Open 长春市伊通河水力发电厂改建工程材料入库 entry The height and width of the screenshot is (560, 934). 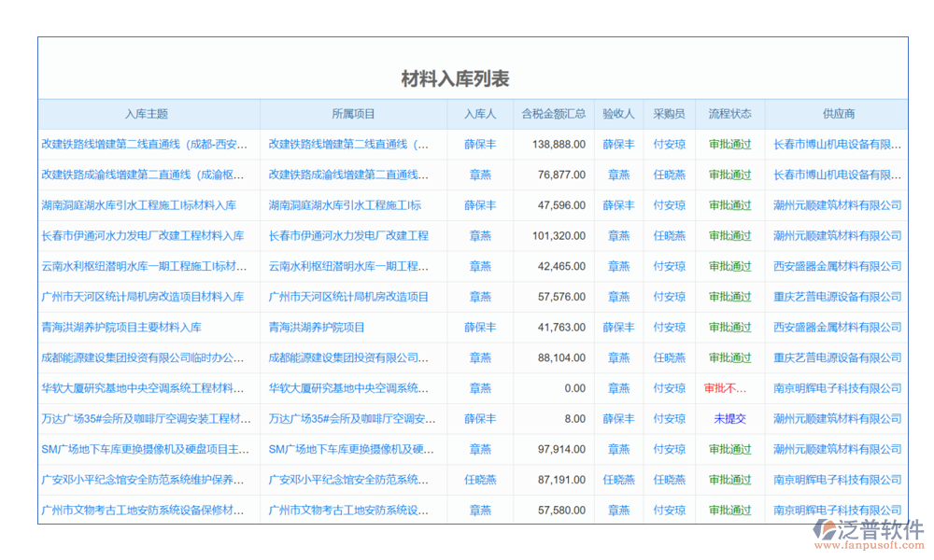(x=142, y=236)
